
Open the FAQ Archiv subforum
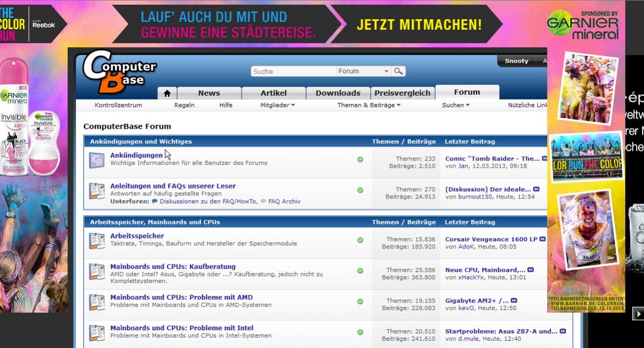[284, 202]
